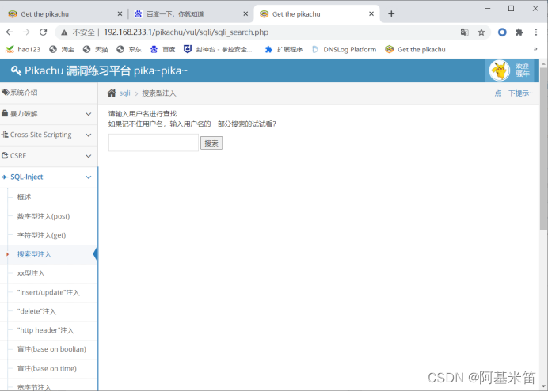Image resolution: width=548 pixels, height=392 pixels.
Task: Click the blue circle extension icon
Action: 502,32
